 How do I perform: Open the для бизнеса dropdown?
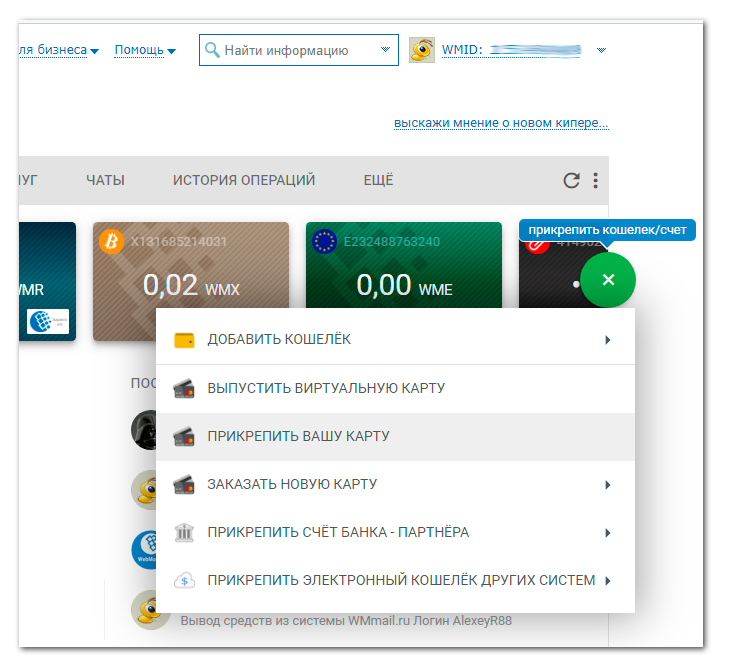[x=59, y=50]
